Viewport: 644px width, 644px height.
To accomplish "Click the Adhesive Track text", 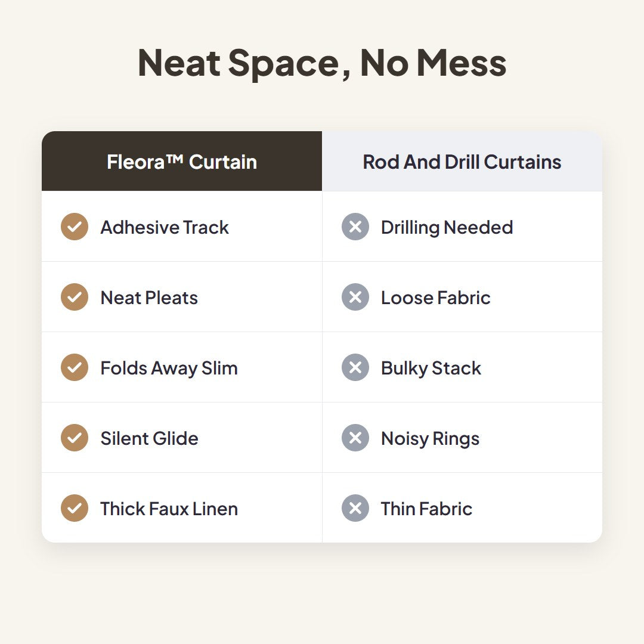I will [165, 227].
